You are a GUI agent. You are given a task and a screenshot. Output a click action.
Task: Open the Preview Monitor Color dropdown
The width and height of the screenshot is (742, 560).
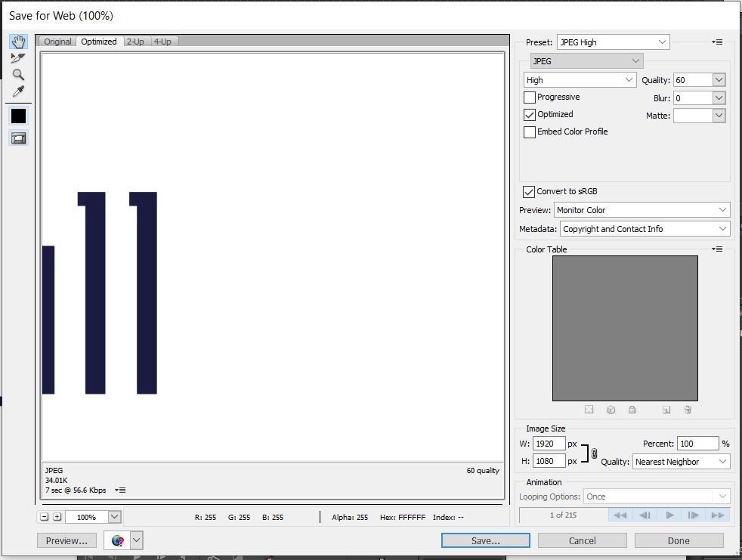coord(642,209)
